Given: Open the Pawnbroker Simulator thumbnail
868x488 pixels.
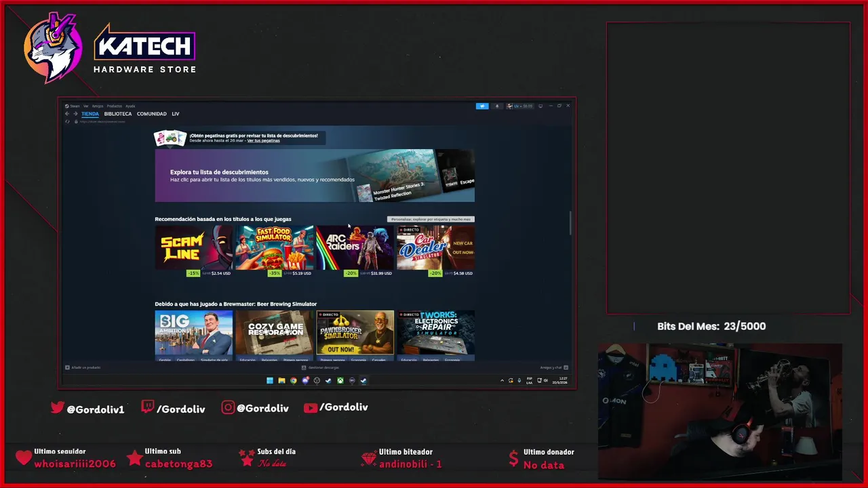Looking at the screenshot, I should 355,332.
